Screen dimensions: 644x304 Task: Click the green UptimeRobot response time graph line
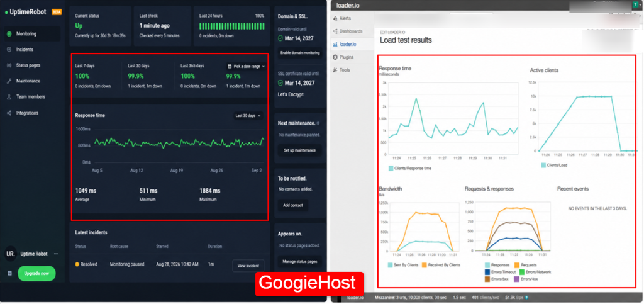point(179,143)
